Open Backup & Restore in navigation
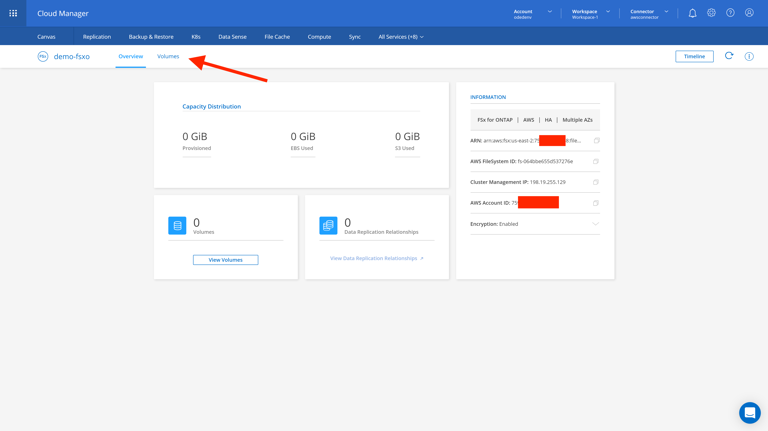The image size is (768, 431). pos(151,37)
